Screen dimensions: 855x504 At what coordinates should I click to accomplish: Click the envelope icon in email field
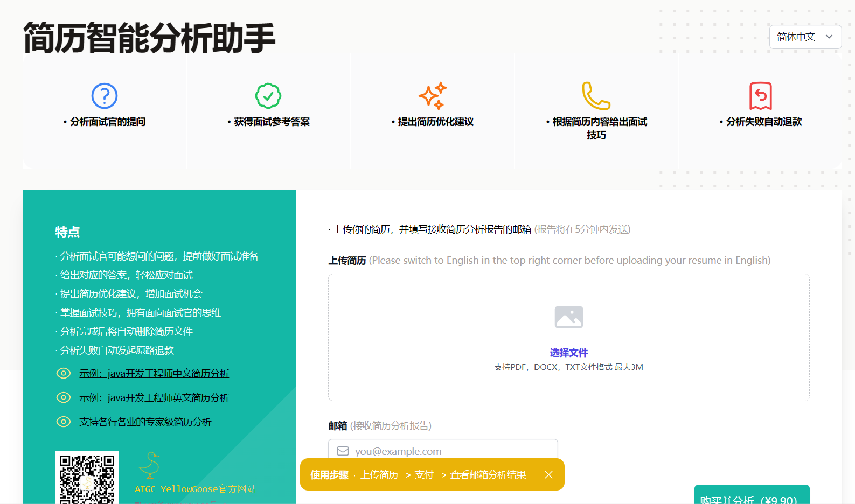(343, 451)
